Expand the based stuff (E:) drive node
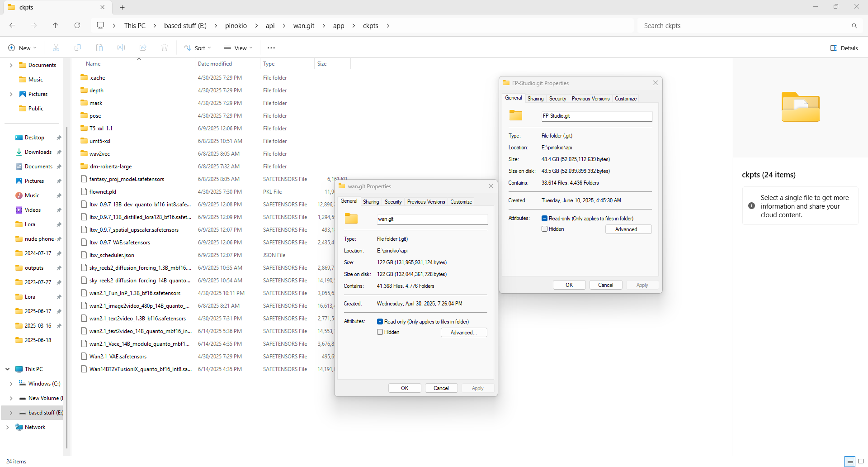The width and height of the screenshot is (868, 467). coord(11,413)
